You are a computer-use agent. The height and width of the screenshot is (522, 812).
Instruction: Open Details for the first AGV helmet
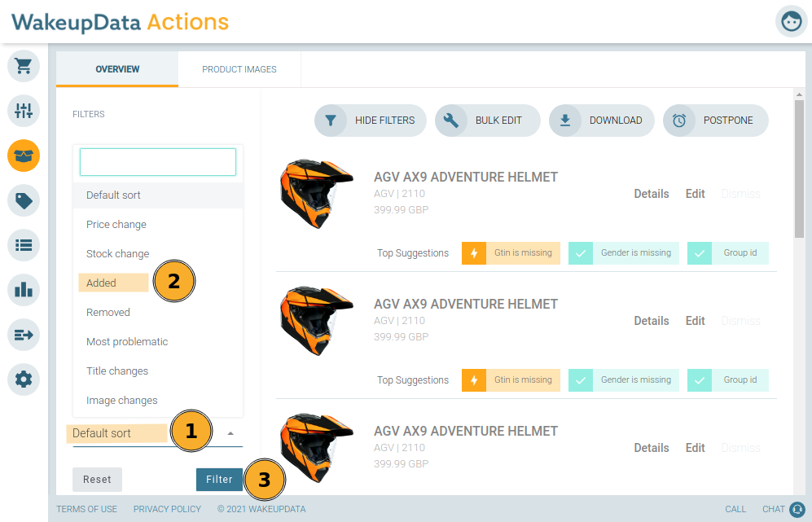click(x=652, y=194)
